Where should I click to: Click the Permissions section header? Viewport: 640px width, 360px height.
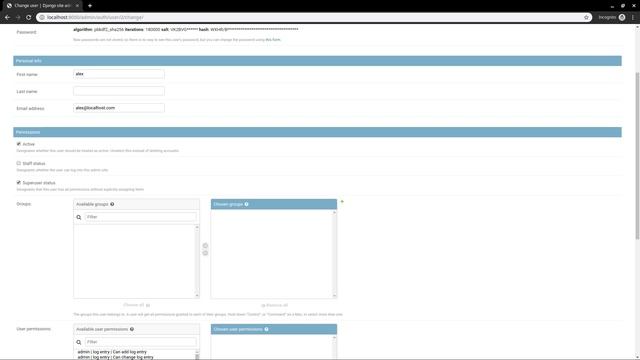pos(317,132)
